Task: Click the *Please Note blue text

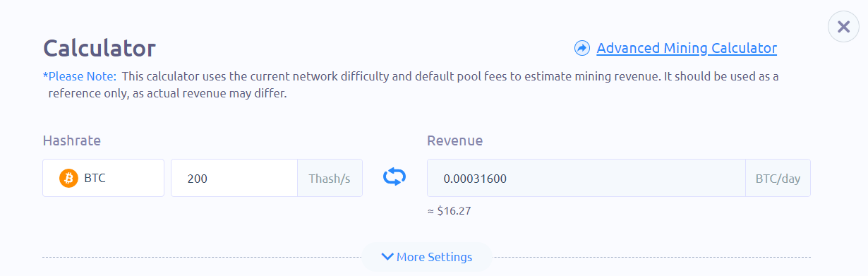Action: coord(80,76)
